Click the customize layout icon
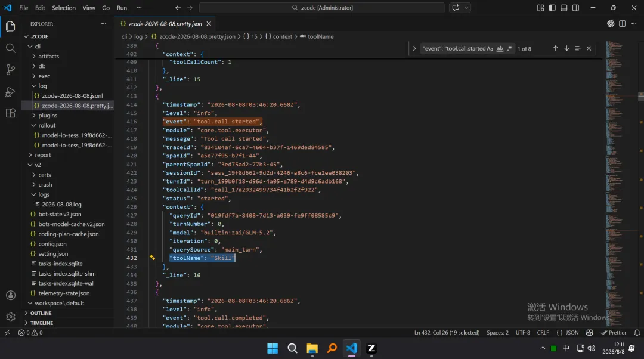This screenshot has width=644, height=359. coord(540,8)
